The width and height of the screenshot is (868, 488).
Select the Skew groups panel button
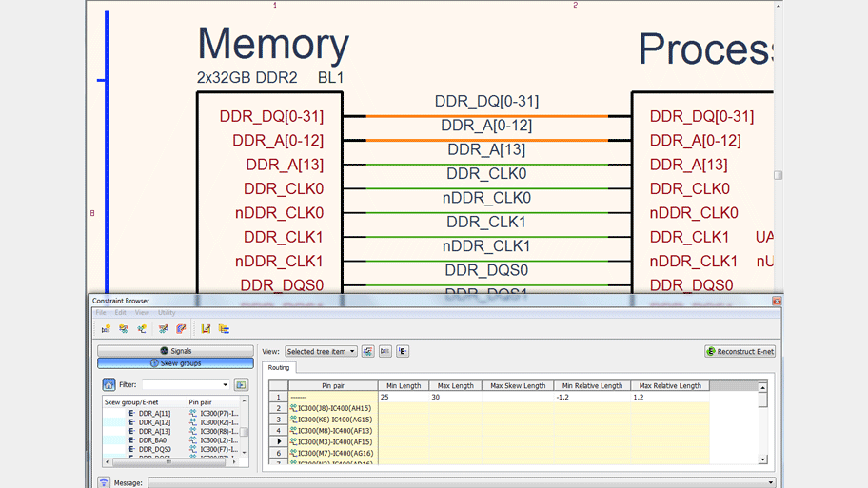(x=175, y=363)
